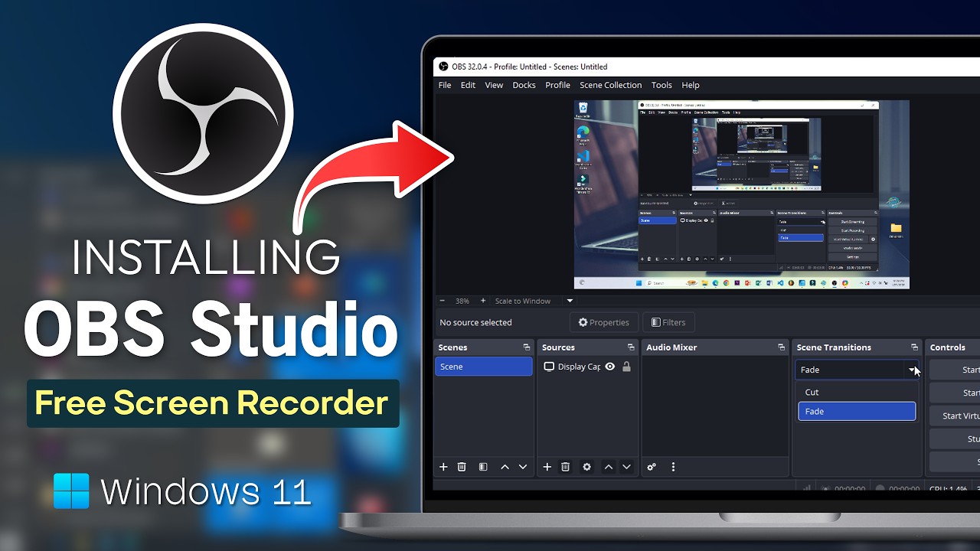Open the Edit menu
980x551 pixels.
pos(468,85)
